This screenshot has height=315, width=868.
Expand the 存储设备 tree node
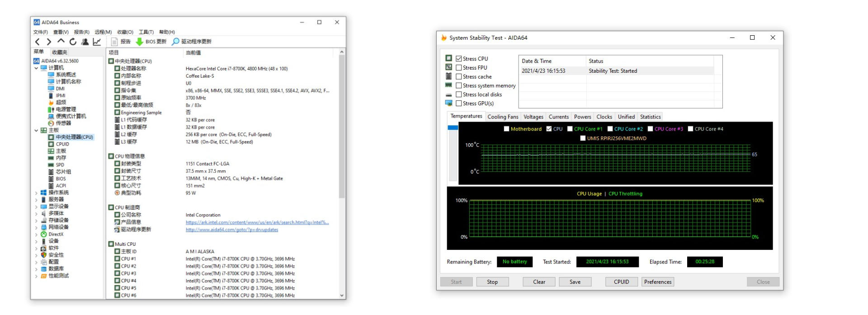point(36,221)
